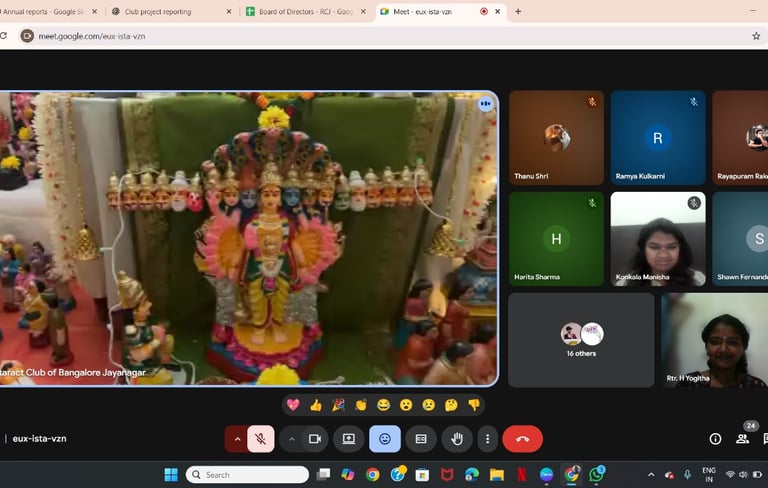Select Rtr. H Yogitha video tile

coord(714,340)
